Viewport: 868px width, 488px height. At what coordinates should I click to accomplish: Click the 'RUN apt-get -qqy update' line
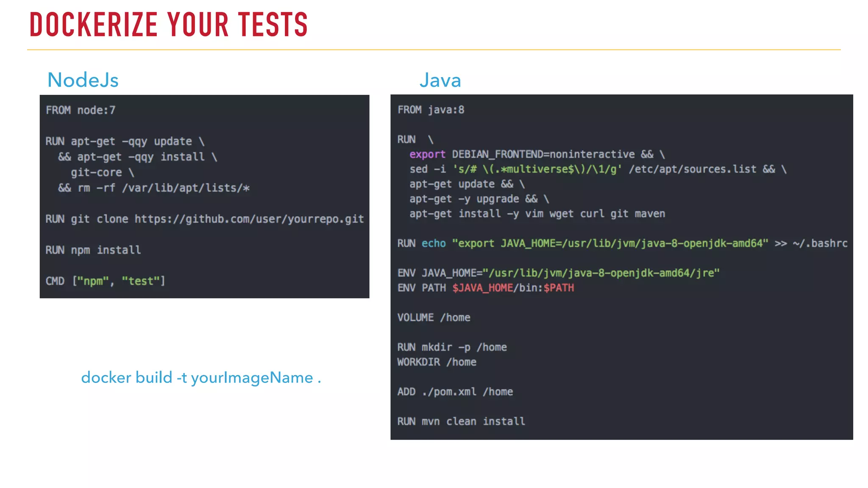[125, 141]
